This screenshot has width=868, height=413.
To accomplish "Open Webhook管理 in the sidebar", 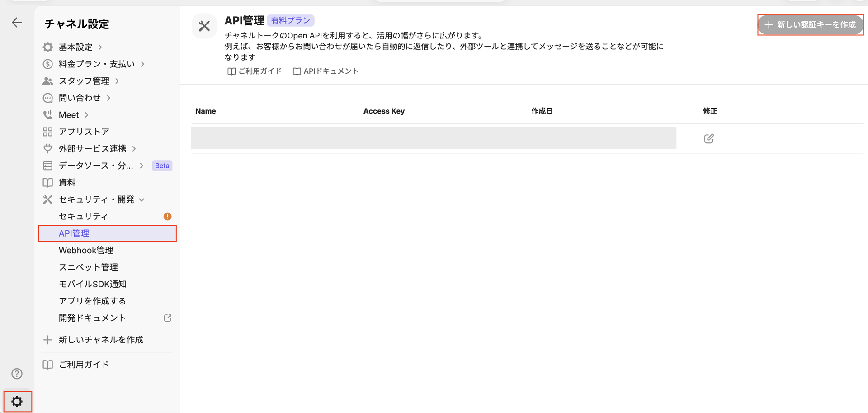I will (x=86, y=250).
